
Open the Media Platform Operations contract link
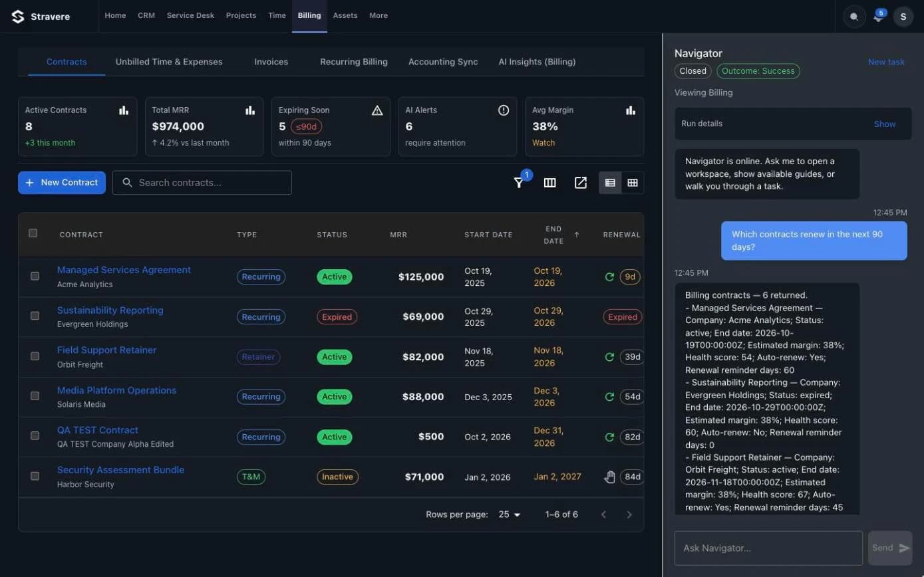point(117,390)
